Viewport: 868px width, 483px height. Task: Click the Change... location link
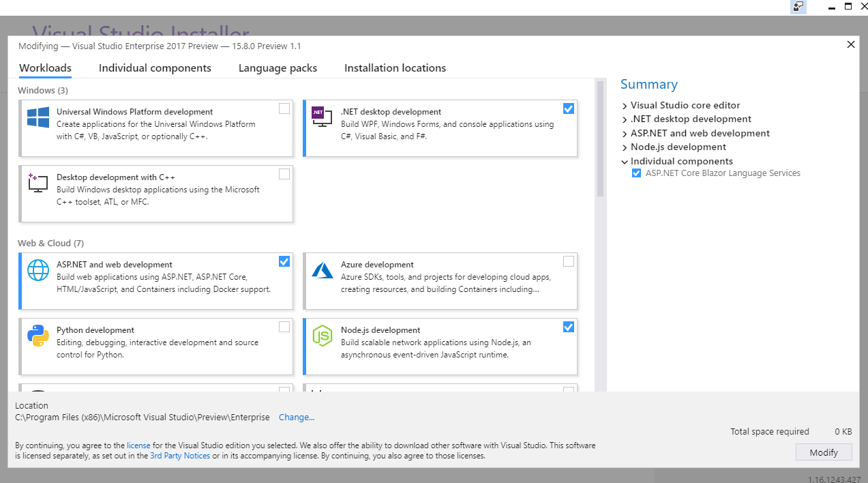click(x=297, y=418)
